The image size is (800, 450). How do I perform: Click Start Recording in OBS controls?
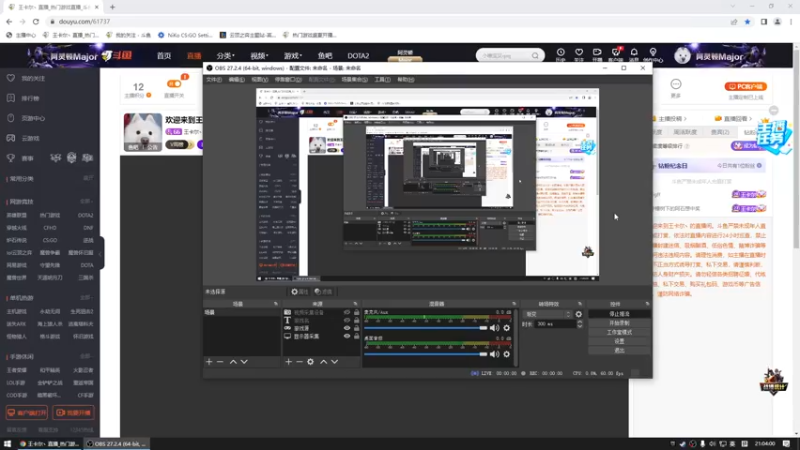[619, 323]
